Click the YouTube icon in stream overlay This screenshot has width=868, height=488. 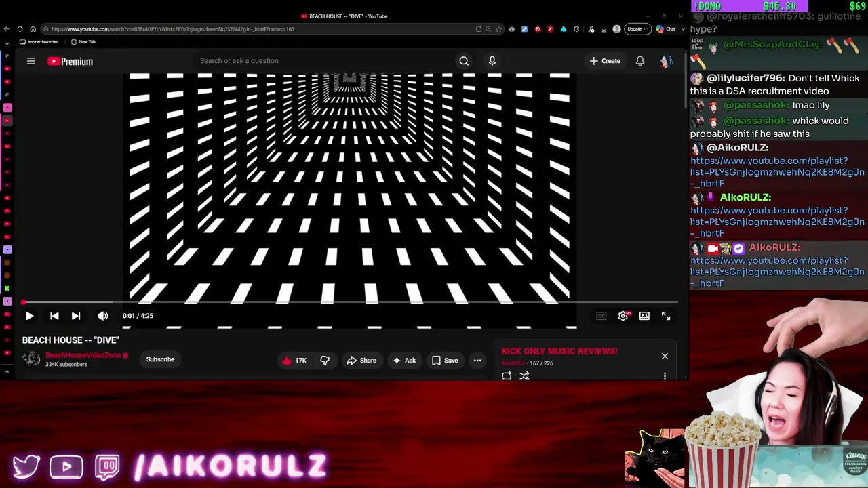(x=66, y=466)
